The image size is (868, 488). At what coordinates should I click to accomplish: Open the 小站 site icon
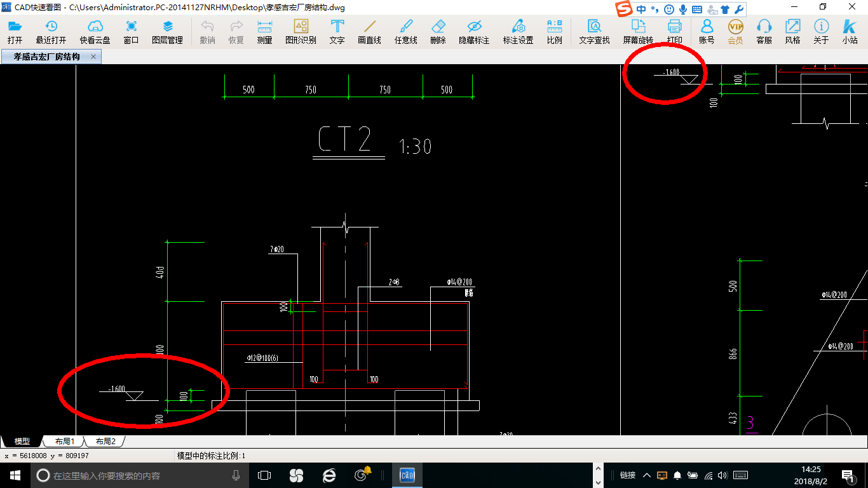[x=850, y=32]
